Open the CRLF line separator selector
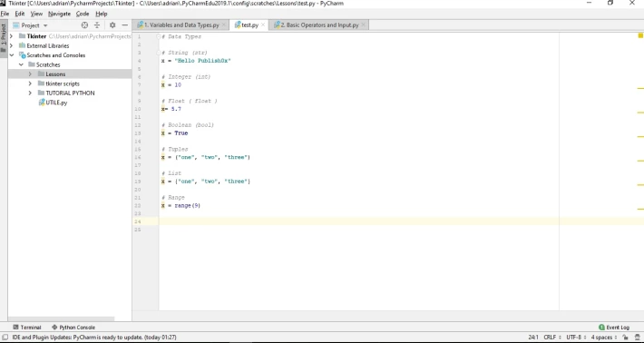Viewport: 644px width, 343px height. click(x=552, y=338)
